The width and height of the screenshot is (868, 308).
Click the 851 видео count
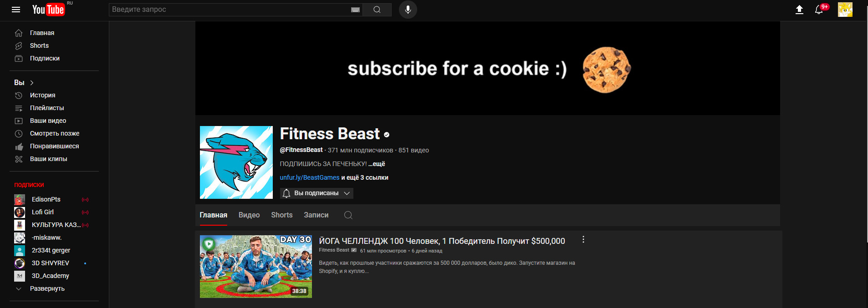coord(414,150)
